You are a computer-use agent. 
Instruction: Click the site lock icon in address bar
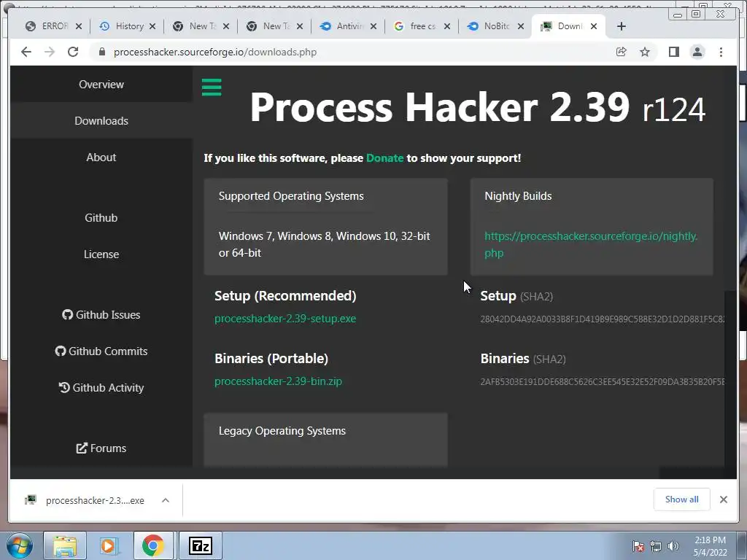tap(101, 52)
